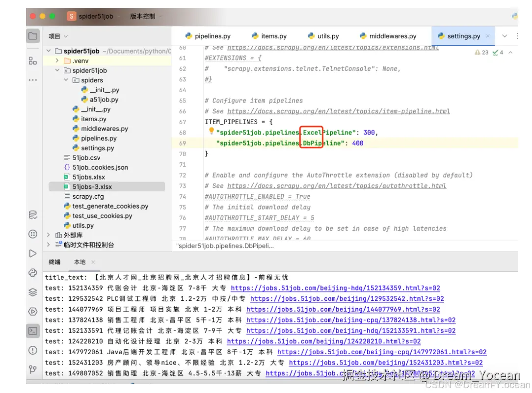
Task: Collapse the spider51job package folder
Action: click(x=57, y=70)
